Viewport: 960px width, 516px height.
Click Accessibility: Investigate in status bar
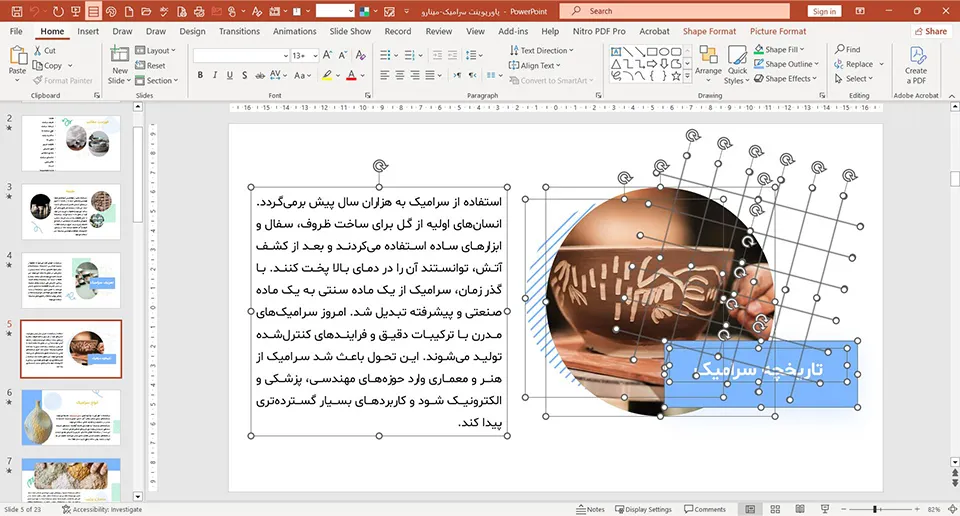[102, 509]
